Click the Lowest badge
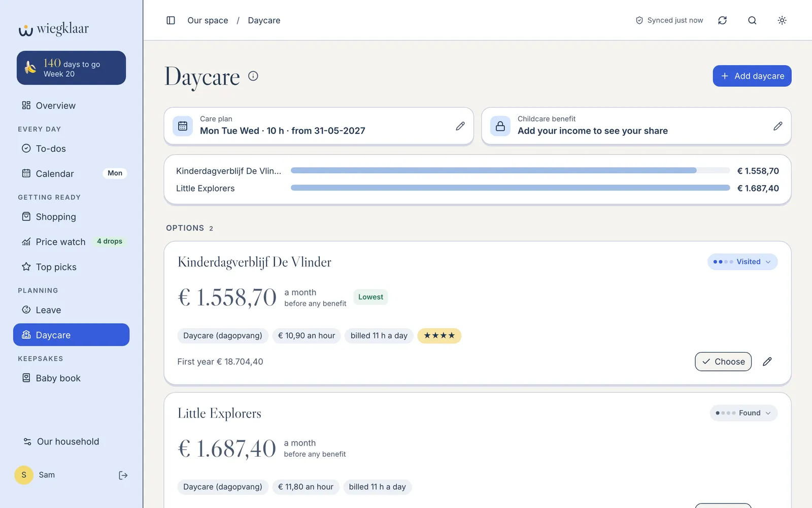 [370, 297]
